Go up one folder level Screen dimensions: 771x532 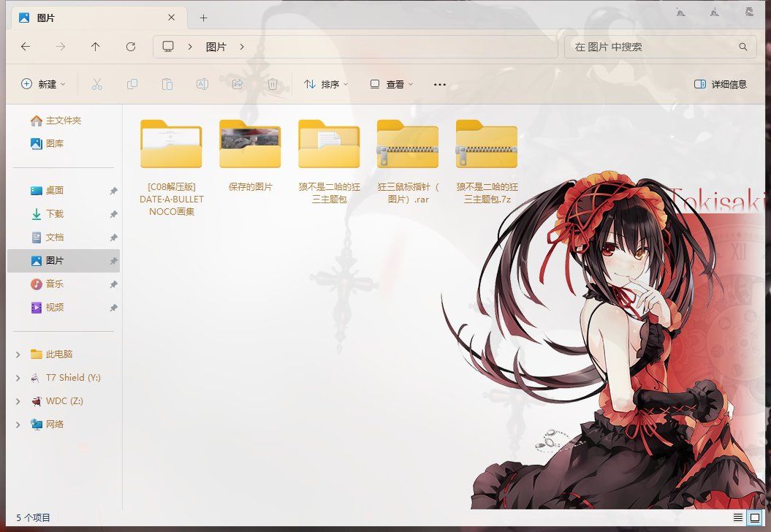coord(96,47)
